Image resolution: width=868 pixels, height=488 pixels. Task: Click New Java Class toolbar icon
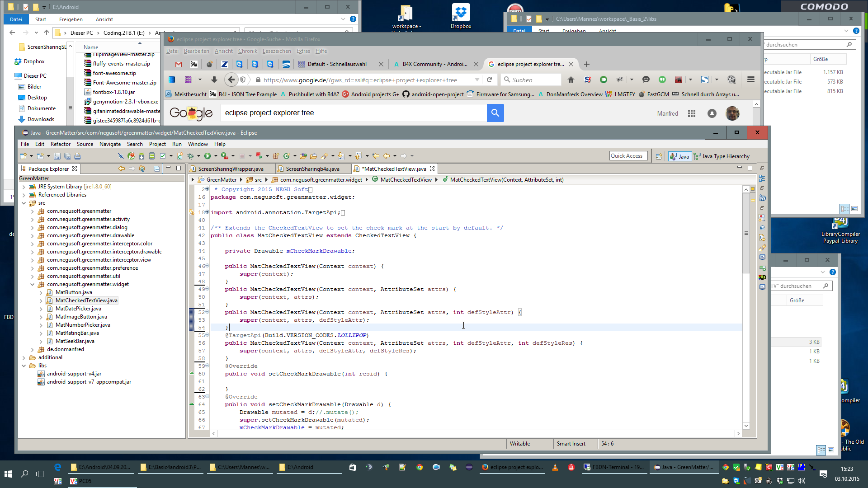pos(287,156)
